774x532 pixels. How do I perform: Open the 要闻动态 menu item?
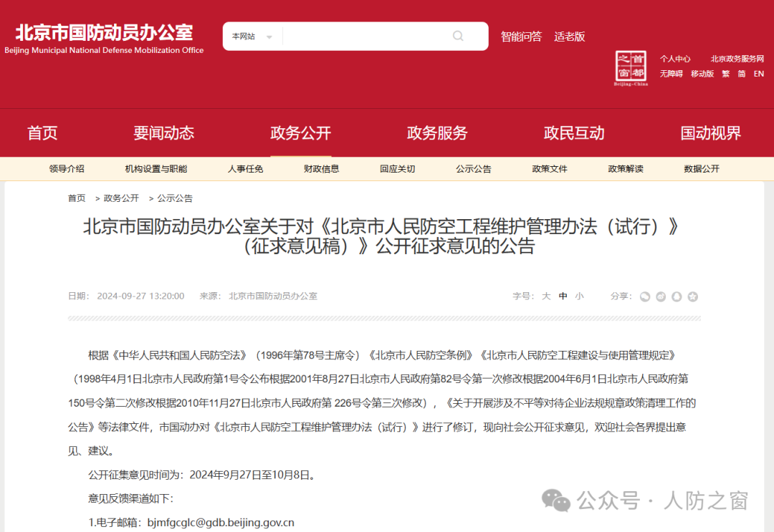163,132
